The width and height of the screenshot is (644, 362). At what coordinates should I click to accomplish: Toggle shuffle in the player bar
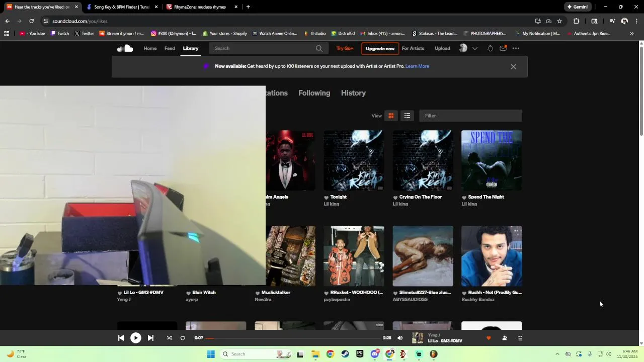[170, 338]
